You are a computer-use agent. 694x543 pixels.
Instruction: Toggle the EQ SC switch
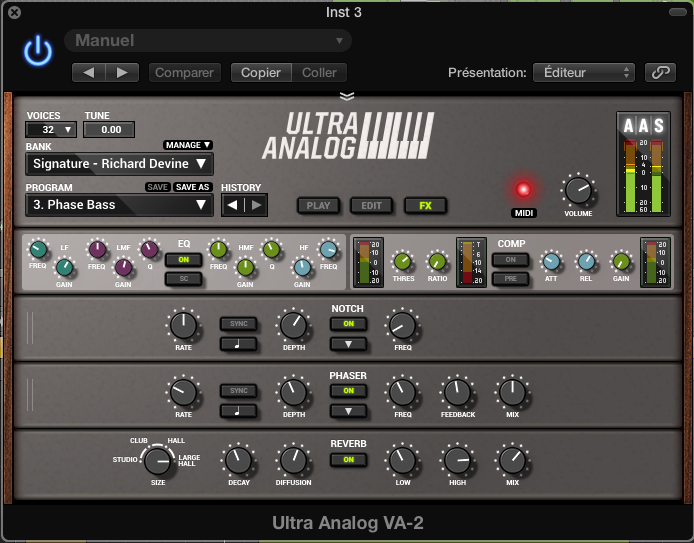coord(184,279)
